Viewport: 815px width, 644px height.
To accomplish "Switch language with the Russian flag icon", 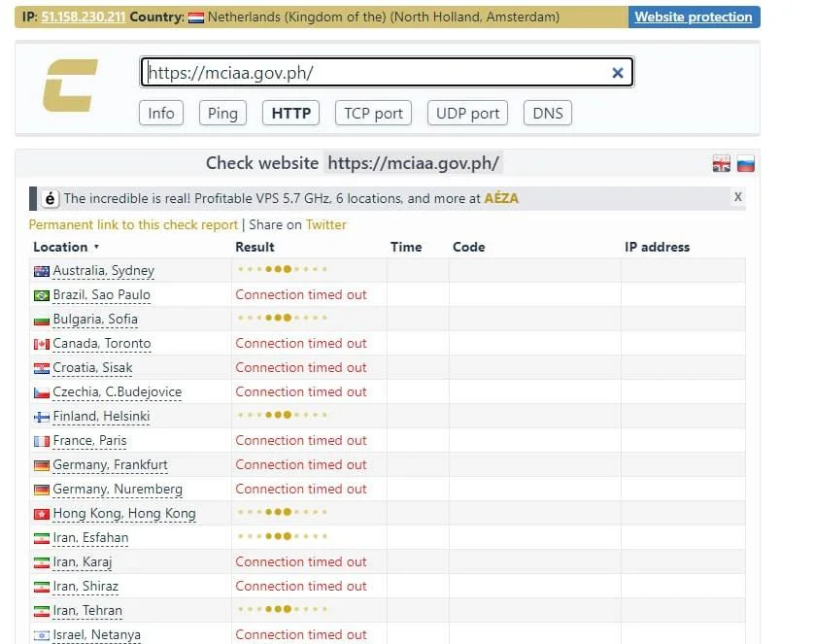I will pyautogui.click(x=745, y=164).
